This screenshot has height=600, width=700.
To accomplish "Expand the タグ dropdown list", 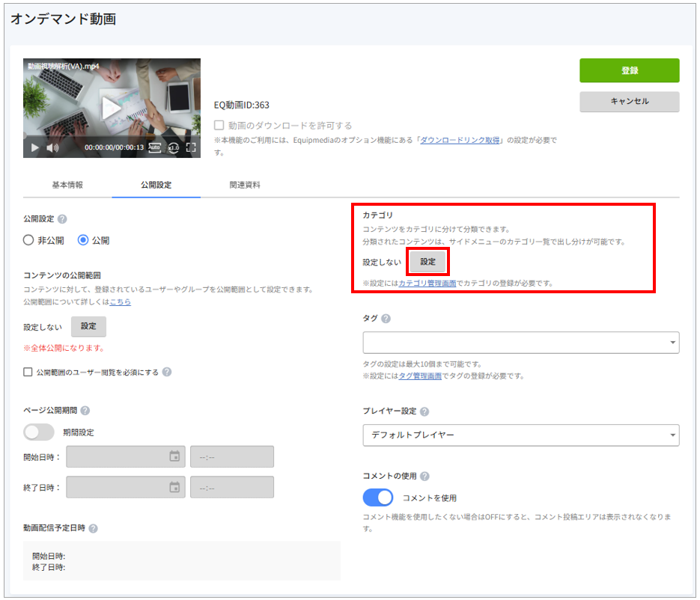I will click(521, 343).
